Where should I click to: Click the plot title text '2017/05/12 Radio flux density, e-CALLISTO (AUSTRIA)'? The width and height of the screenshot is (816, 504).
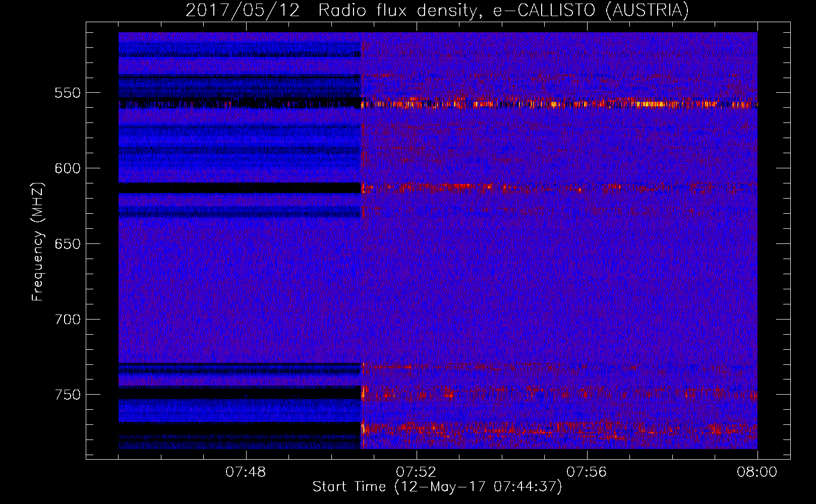(437, 11)
